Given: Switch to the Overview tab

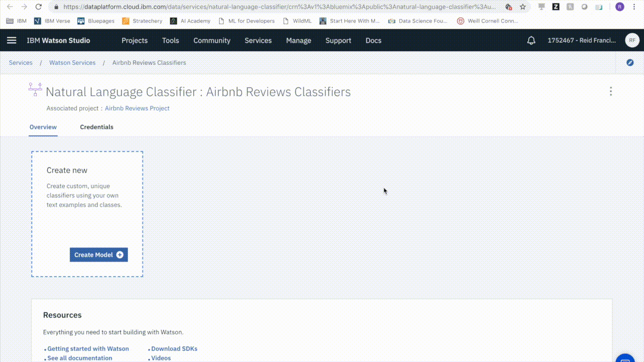Looking at the screenshot, I should click(43, 127).
